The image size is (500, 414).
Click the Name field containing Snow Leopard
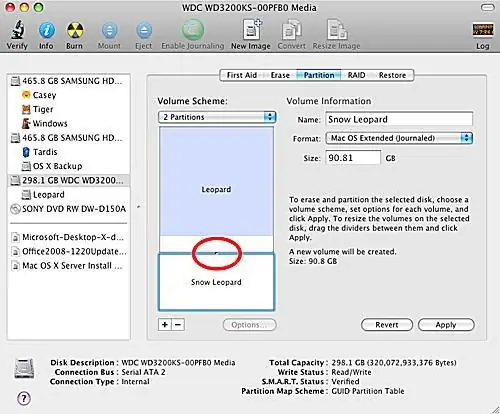click(399, 119)
